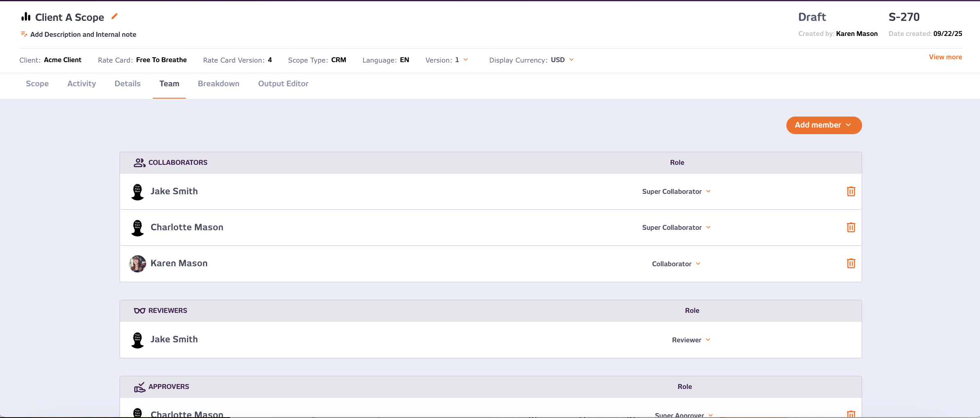The image size is (980, 418).
Task: Click the View more link
Action: 945,57
